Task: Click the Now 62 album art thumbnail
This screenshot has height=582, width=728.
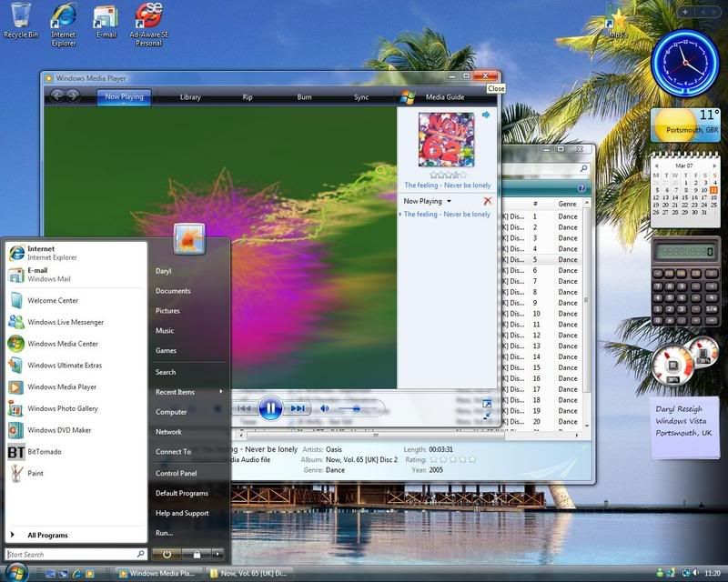Action: tap(446, 140)
